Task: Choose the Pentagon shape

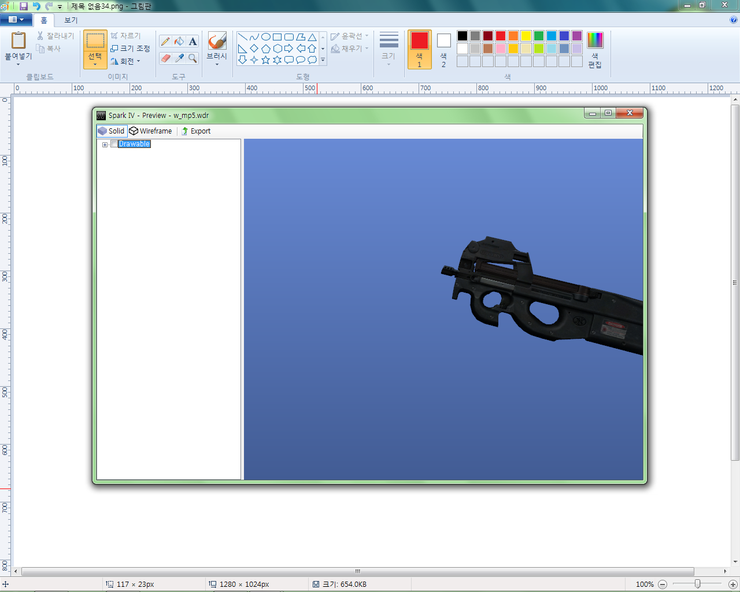Action: click(266, 48)
